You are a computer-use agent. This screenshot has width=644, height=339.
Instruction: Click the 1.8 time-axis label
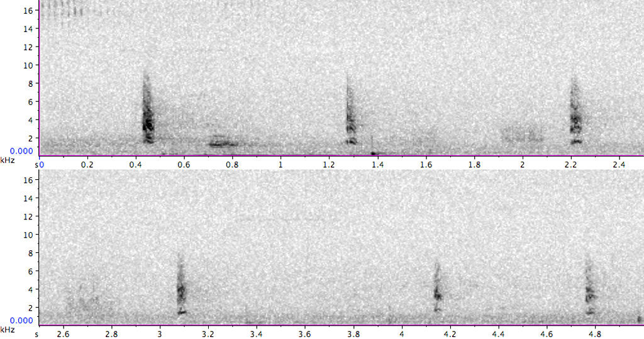(474, 165)
